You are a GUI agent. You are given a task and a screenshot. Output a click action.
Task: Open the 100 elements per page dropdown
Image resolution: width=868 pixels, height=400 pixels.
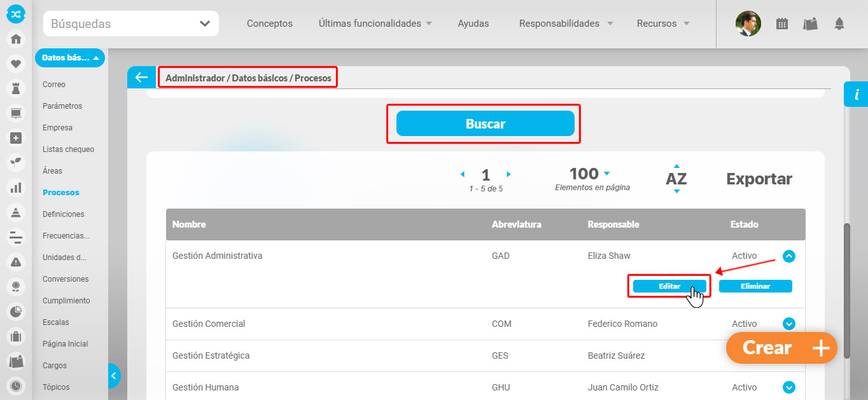[x=606, y=174]
